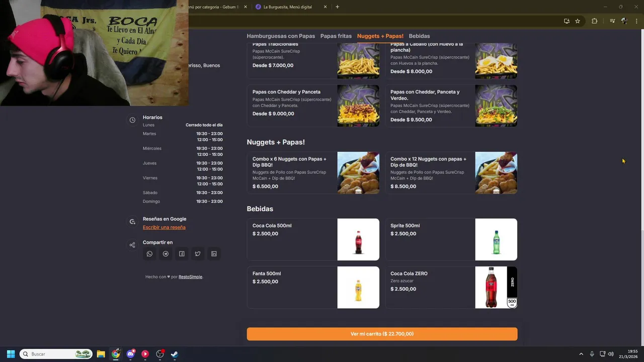The image size is (644, 362).
Task: Open the RestoSimple link
Action: click(190, 277)
